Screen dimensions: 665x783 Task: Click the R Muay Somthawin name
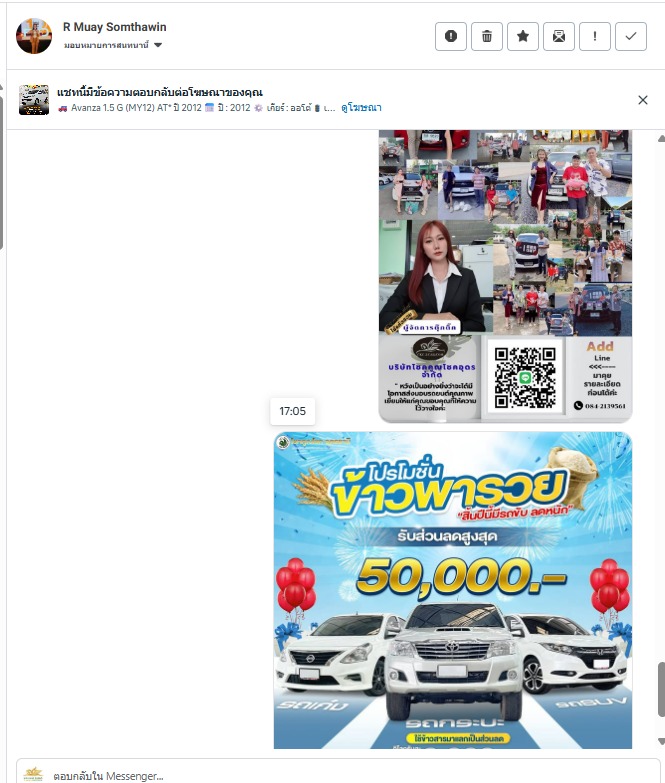tap(114, 27)
